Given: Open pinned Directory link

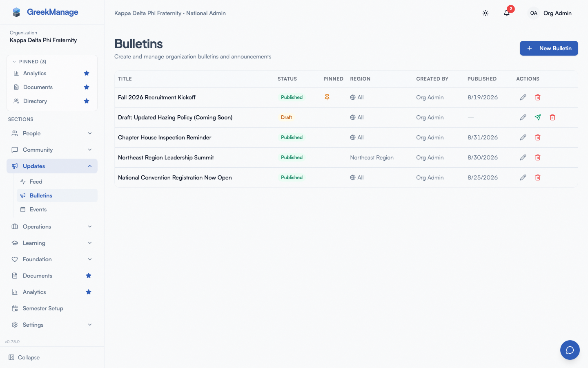Looking at the screenshot, I should pos(35,101).
